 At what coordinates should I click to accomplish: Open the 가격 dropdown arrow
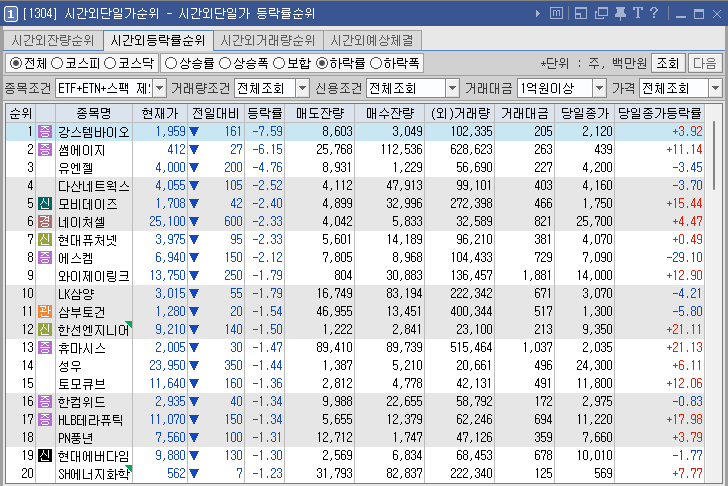[715, 88]
